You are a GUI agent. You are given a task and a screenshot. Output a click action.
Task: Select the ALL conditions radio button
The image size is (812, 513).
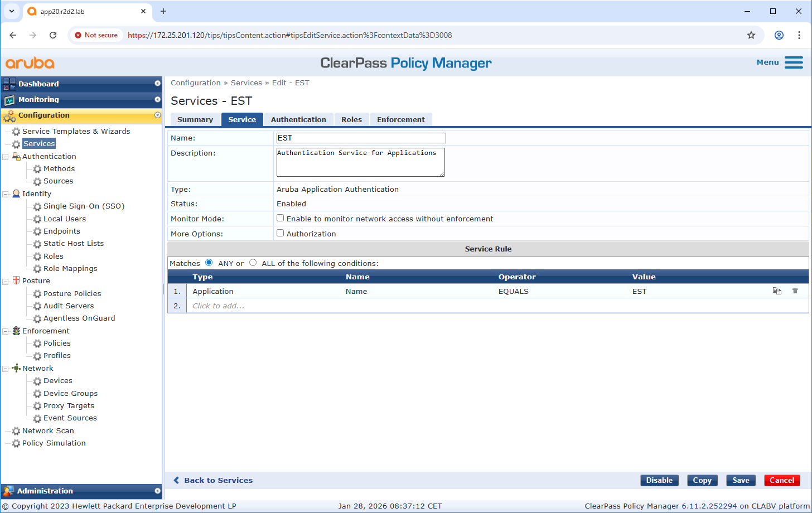[x=253, y=263]
